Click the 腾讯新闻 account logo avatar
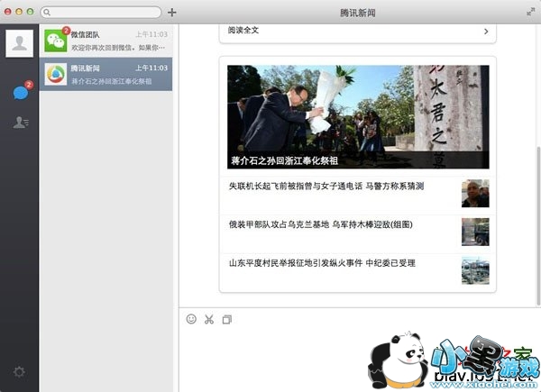The width and height of the screenshot is (541, 392). coord(56,74)
